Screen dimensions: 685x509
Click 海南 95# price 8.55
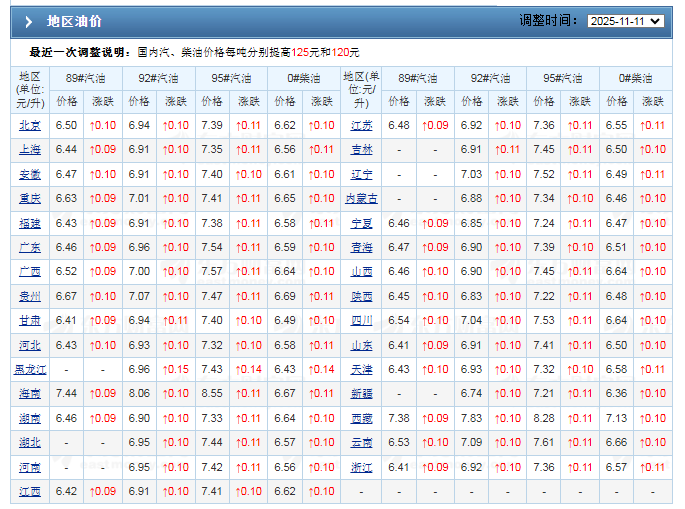click(212, 393)
